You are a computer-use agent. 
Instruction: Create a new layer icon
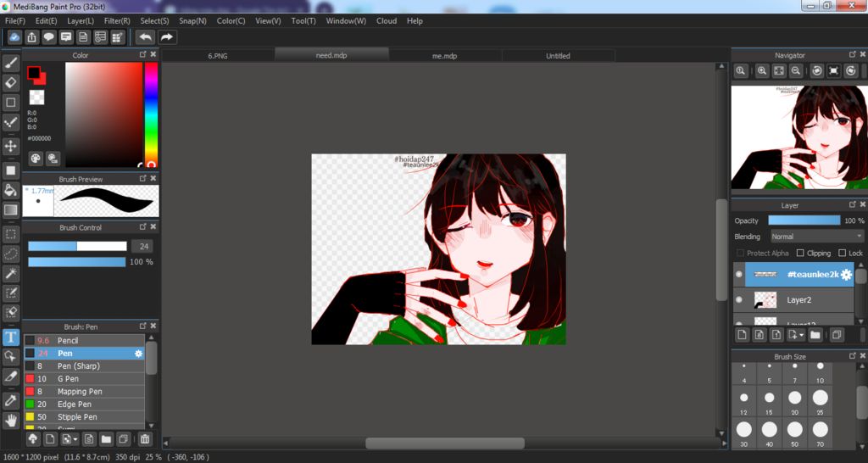742,334
